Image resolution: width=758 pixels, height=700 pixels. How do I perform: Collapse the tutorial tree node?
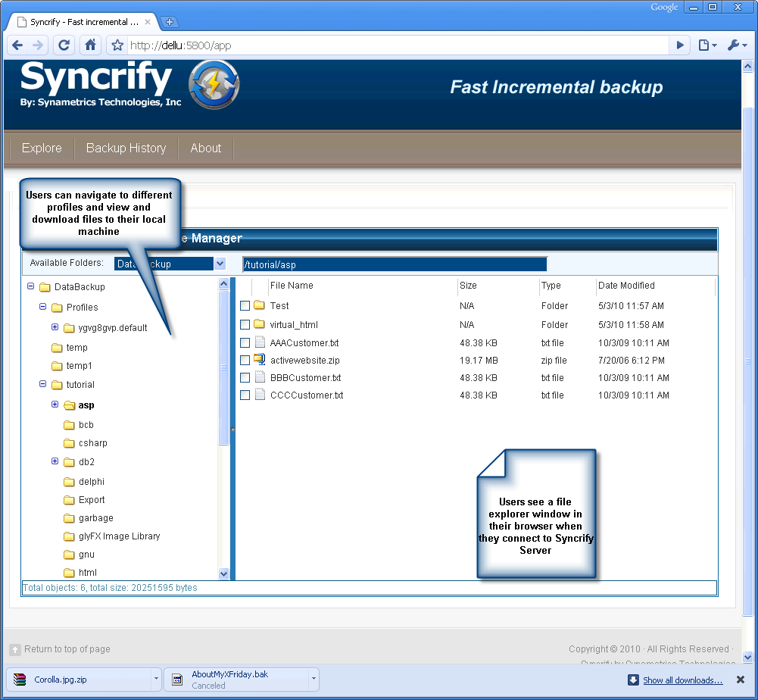pyautogui.click(x=42, y=383)
